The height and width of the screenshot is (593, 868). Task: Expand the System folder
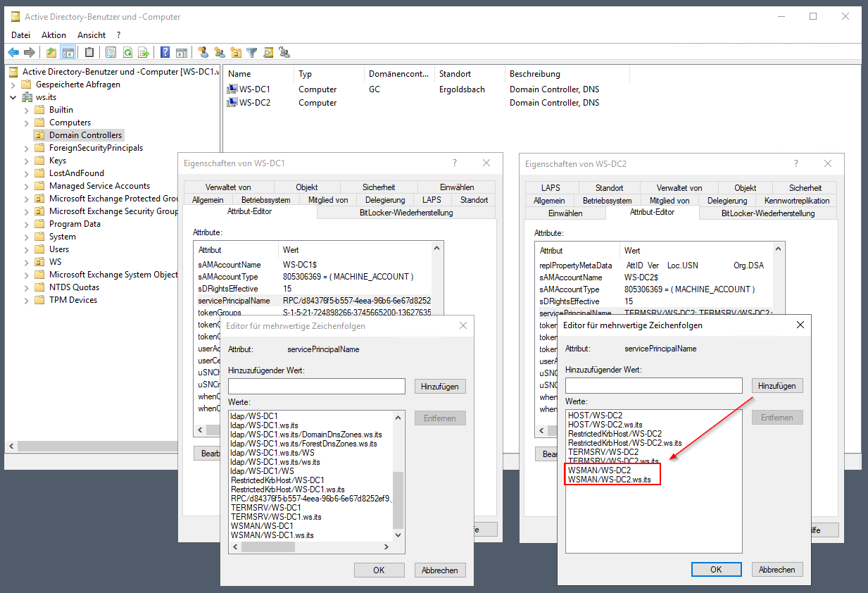pyautogui.click(x=27, y=237)
